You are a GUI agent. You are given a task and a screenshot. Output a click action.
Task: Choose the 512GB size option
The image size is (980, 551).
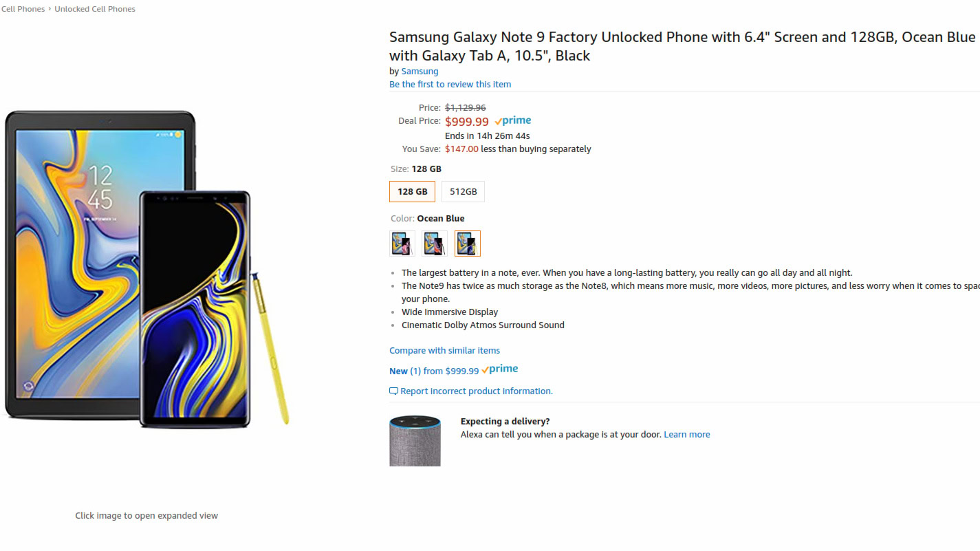[x=463, y=192]
